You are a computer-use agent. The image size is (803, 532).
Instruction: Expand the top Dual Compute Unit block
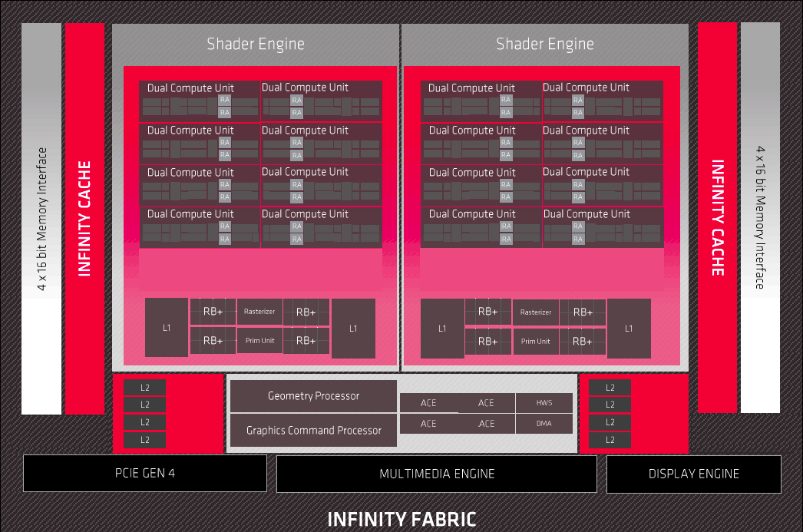(x=190, y=88)
